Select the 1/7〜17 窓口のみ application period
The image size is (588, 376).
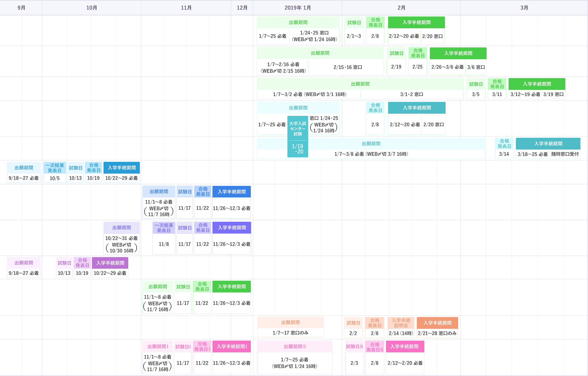290,333
